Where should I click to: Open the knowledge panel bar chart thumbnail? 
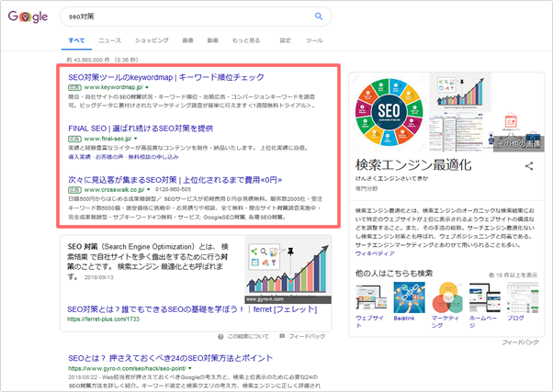coord(460,92)
